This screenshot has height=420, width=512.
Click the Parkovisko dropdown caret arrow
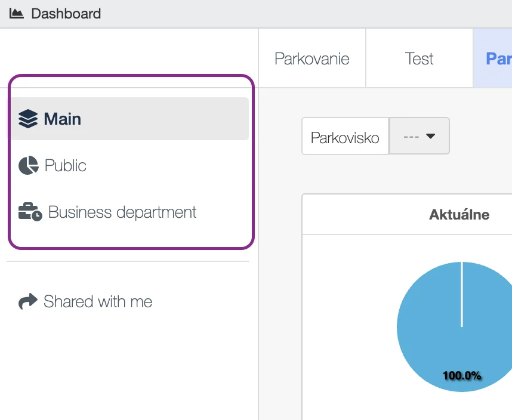click(x=430, y=137)
